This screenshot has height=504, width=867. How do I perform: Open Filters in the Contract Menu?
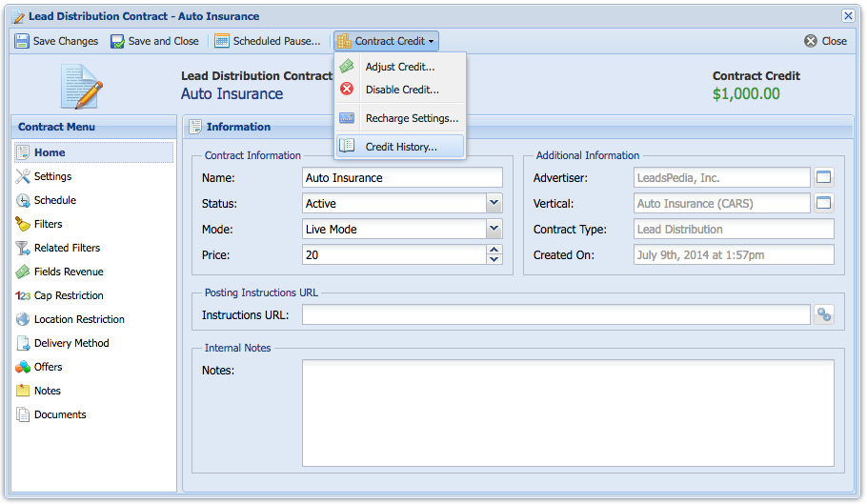coord(93,224)
